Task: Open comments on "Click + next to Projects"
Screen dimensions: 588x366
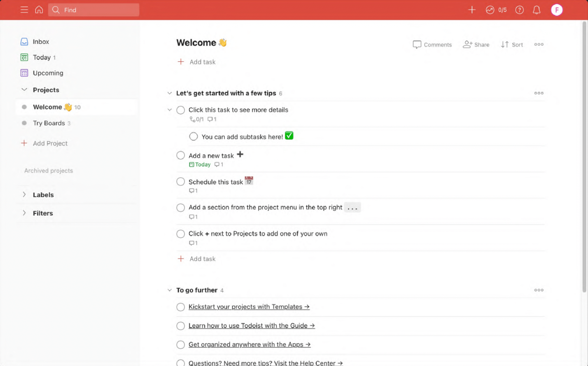Action: [193, 243]
